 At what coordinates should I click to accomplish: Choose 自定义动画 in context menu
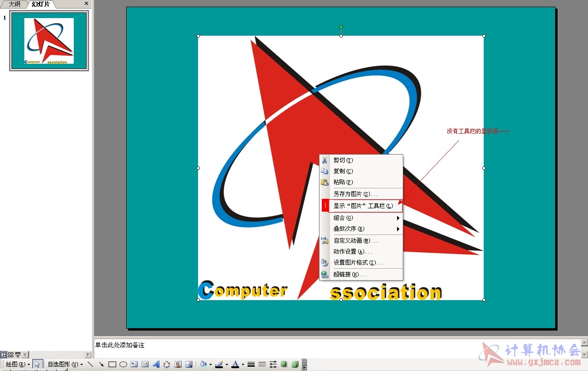pyautogui.click(x=361, y=241)
